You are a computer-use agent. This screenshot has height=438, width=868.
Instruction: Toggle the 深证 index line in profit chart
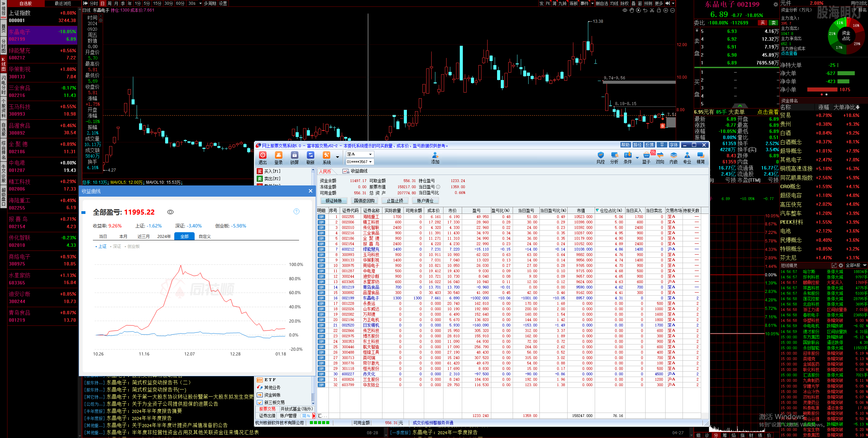(x=116, y=246)
